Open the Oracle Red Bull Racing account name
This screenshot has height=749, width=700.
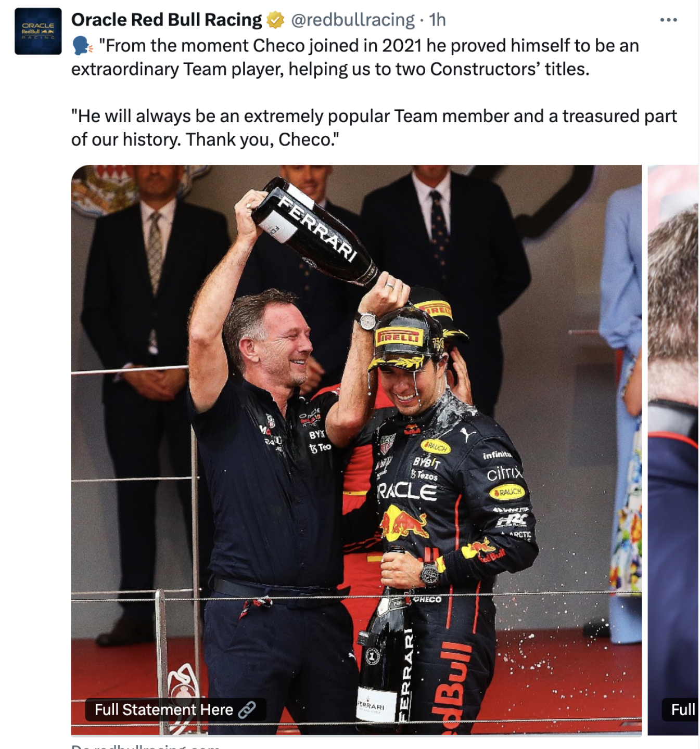point(167,20)
